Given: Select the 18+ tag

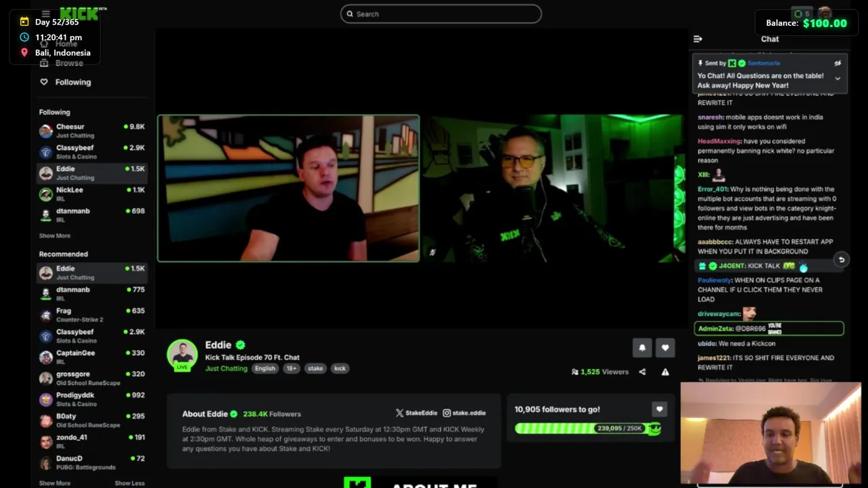Looking at the screenshot, I should pyautogui.click(x=291, y=369).
